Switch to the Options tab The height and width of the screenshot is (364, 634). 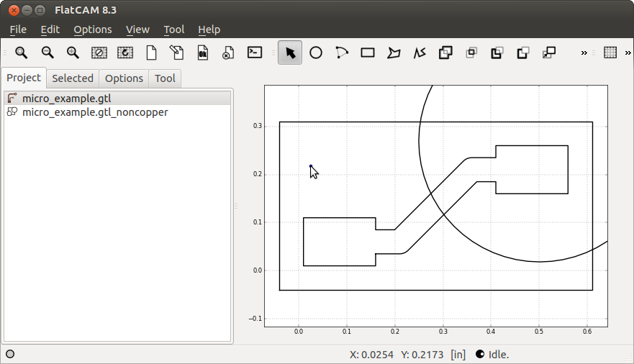pos(124,78)
